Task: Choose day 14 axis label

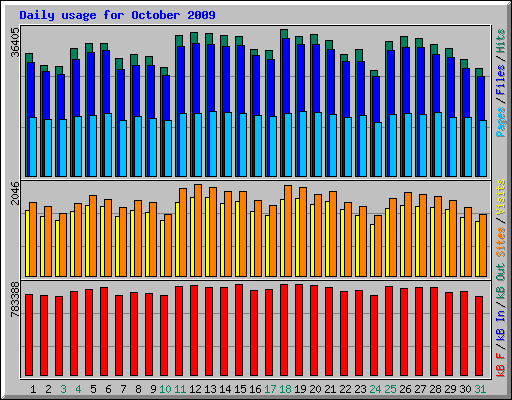Action: coord(225,389)
